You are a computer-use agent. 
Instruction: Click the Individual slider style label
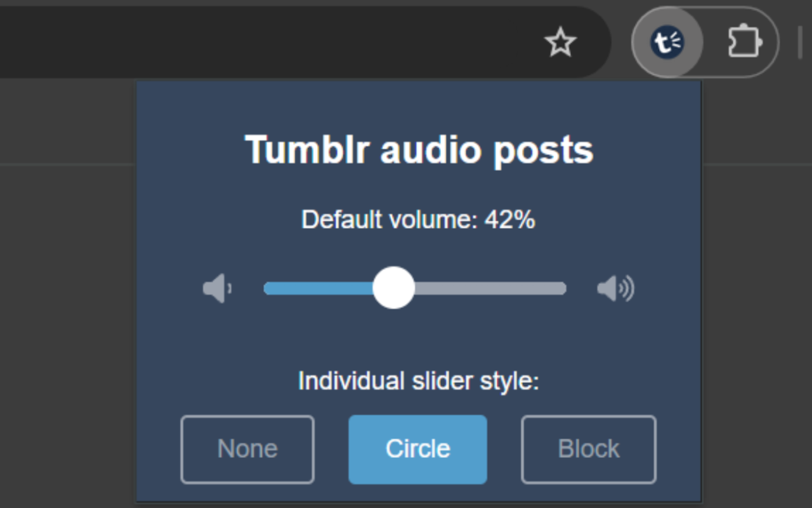[x=419, y=381]
